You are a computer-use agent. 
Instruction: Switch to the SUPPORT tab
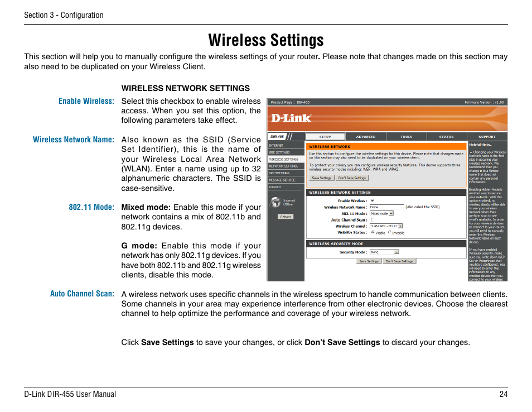point(487,137)
